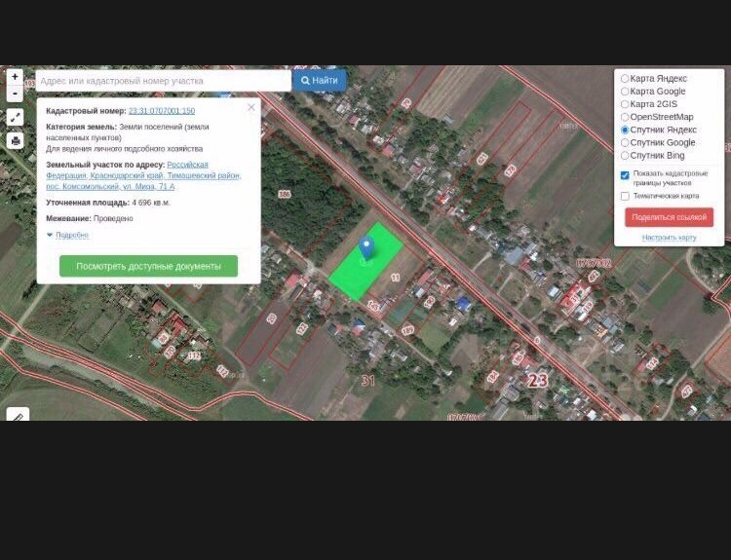
Task: Click the zoom out minus button
Action: (15, 93)
